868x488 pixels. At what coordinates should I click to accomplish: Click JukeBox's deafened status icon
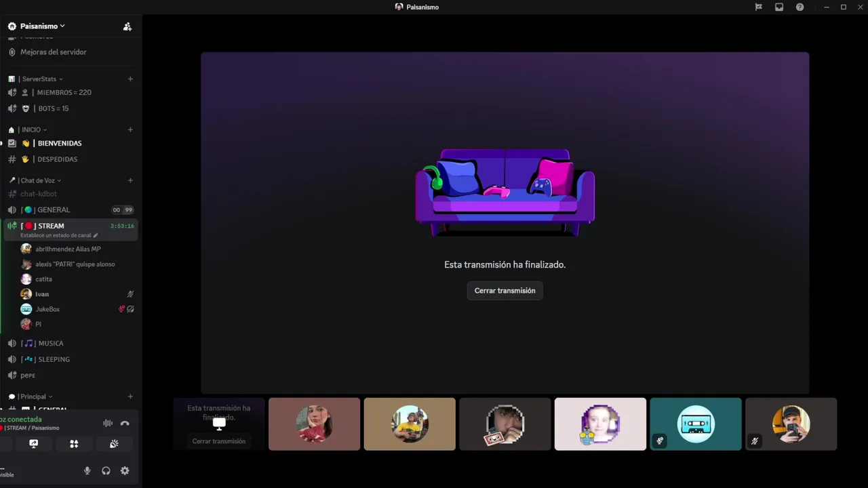point(131,309)
